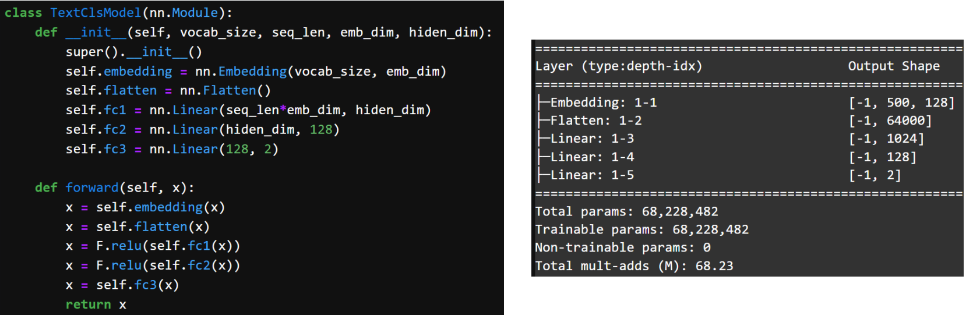Viewport: 980px width, 315px height.
Task: Click the seq_len*emb_dim expression
Action: point(283,110)
